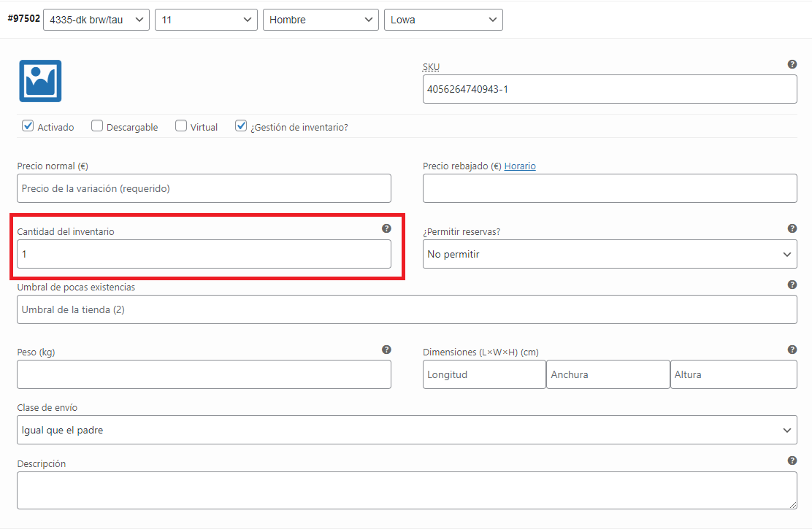Click the SKU label
812x532 pixels.
431,66
